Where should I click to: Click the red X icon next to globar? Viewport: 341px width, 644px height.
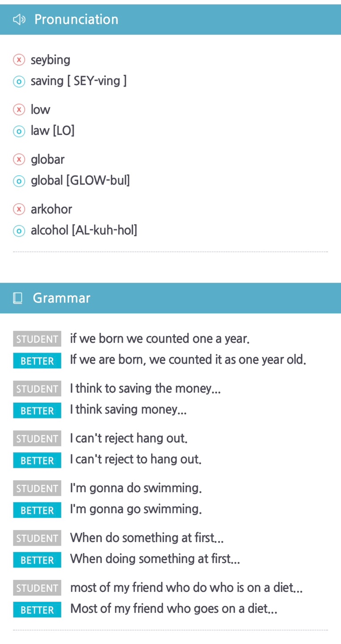point(19,159)
